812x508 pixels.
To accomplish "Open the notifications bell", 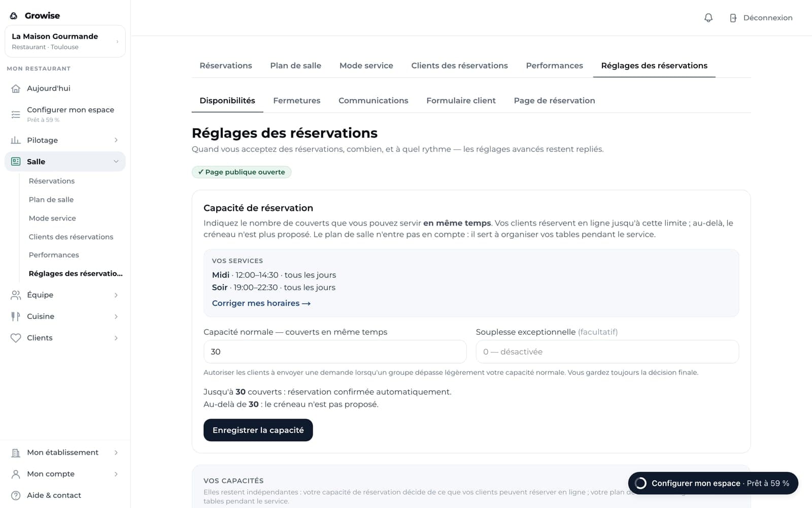I will 708,18.
